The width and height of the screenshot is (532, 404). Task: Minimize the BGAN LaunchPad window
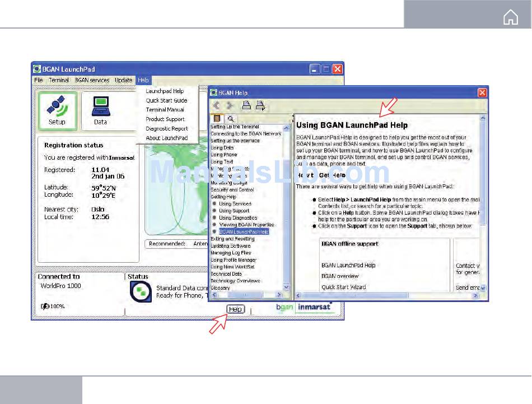coord(315,69)
